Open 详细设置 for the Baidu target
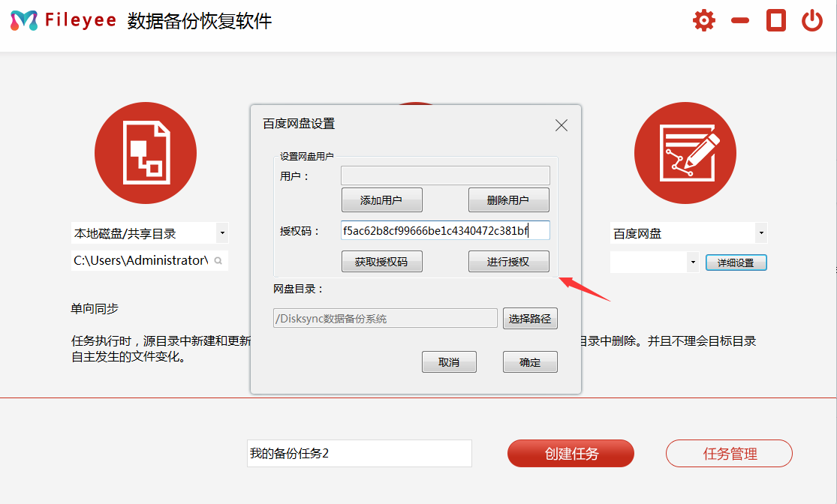This screenshot has height=504, width=837. 736,262
